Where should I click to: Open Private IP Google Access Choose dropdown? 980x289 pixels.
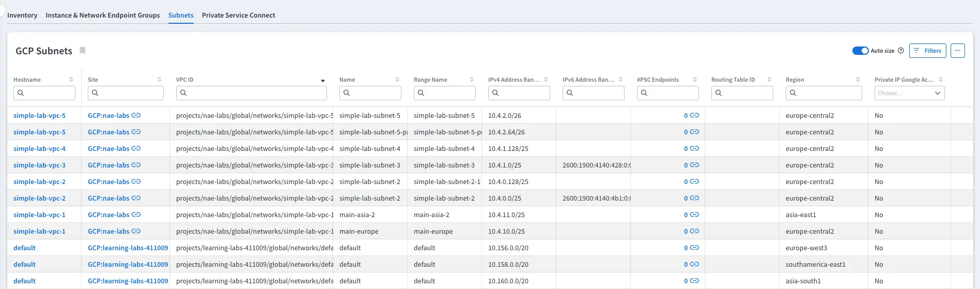tap(909, 93)
